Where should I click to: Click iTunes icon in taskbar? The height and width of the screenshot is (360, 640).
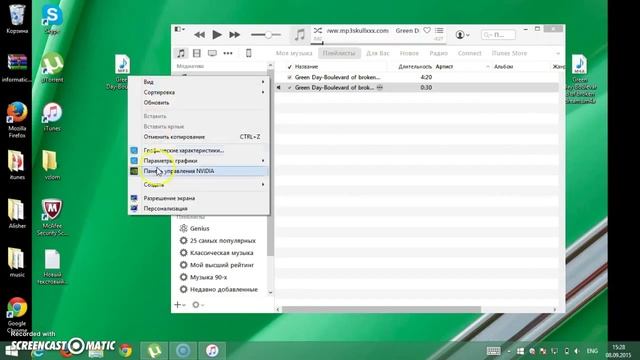click(x=212, y=351)
